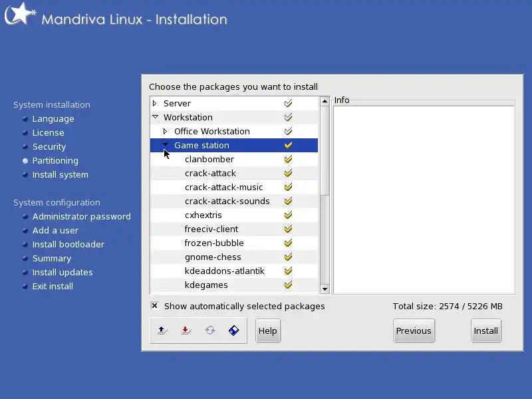Click the Security step in sidebar

49,146
